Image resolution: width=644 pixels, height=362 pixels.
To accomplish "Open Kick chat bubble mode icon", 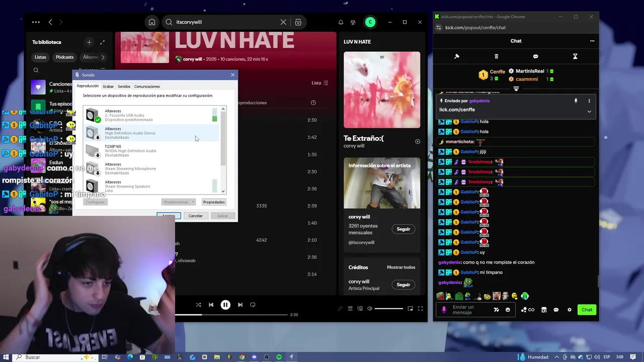I will [x=535, y=56].
